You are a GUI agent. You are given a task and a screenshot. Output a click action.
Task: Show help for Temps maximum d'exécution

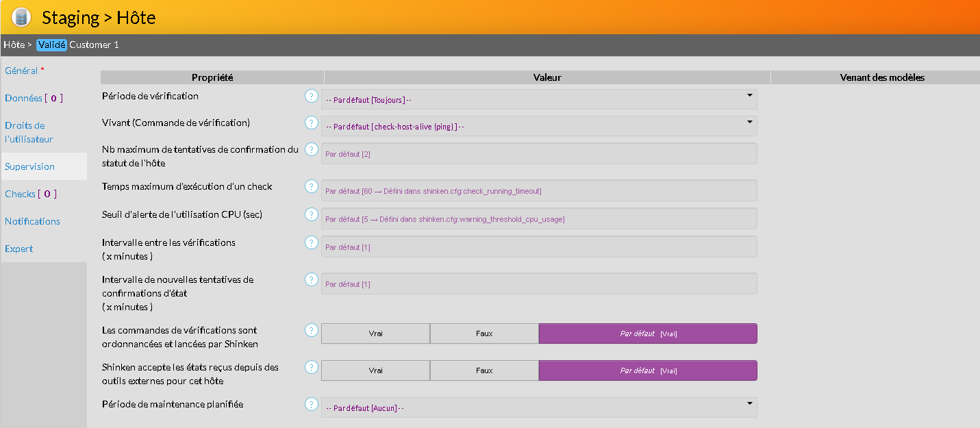point(312,187)
